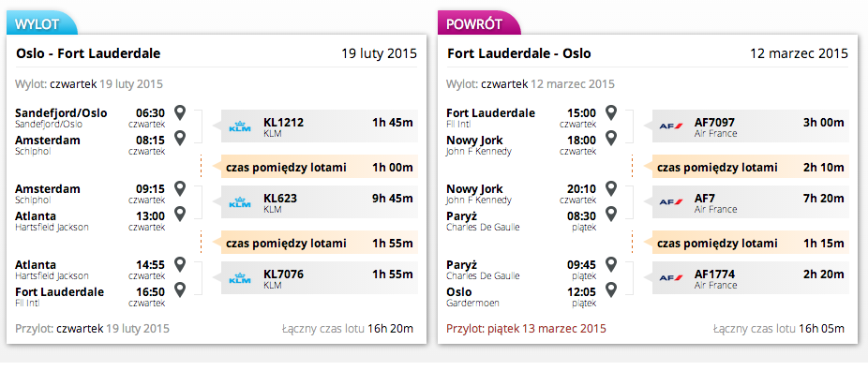Click flight number KL7076
This screenshot has height=371, width=868.
[x=283, y=275]
